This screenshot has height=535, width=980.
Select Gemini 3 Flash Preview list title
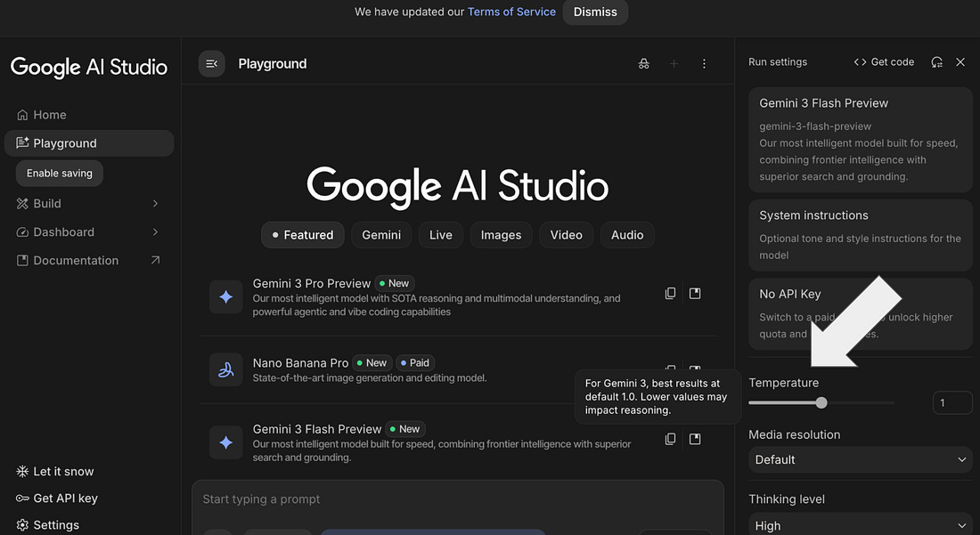click(x=316, y=429)
